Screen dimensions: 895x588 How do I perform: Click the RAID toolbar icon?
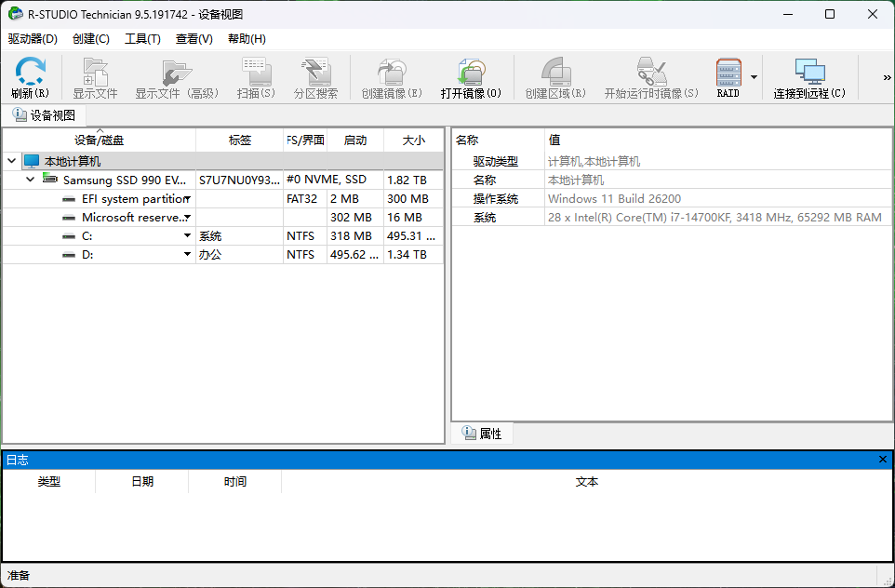point(728,73)
